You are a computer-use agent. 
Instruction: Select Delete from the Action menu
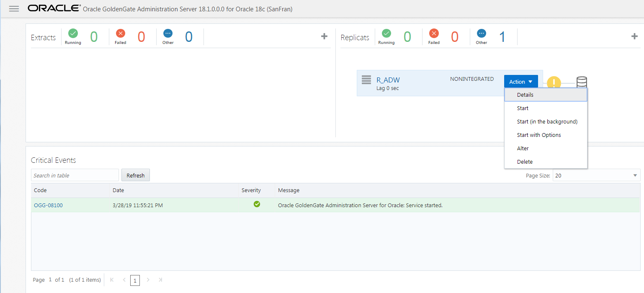click(546, 162)
